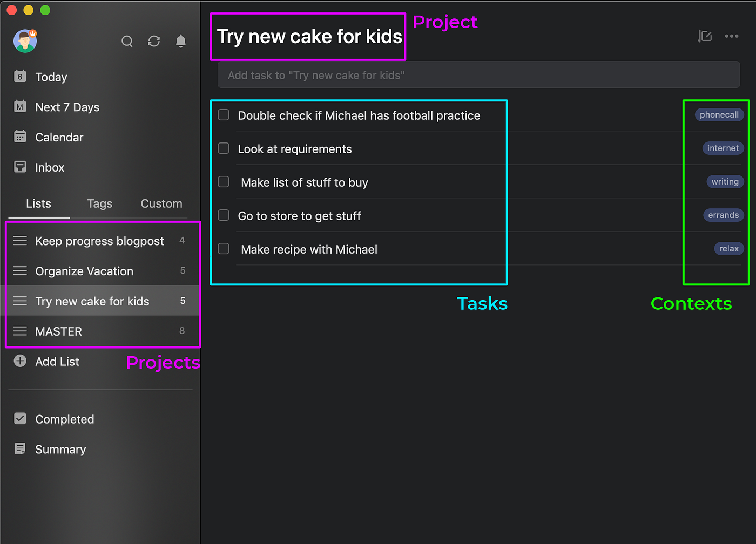This screenshot has width=756, height=544.
Task: Open the MASTER list
Action: (103, 331)
